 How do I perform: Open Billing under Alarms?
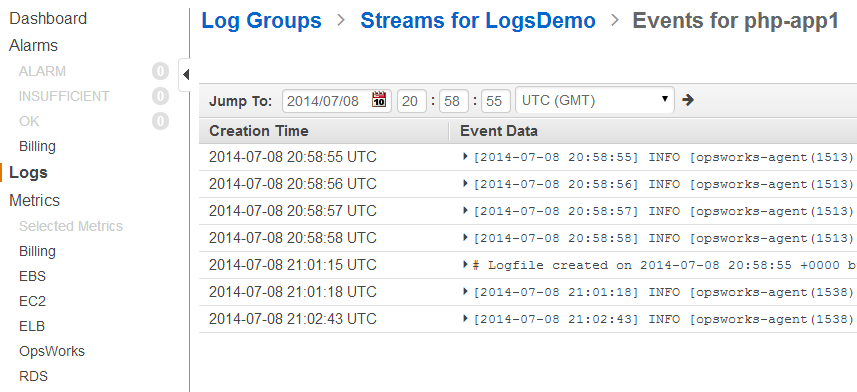(37, 147)
